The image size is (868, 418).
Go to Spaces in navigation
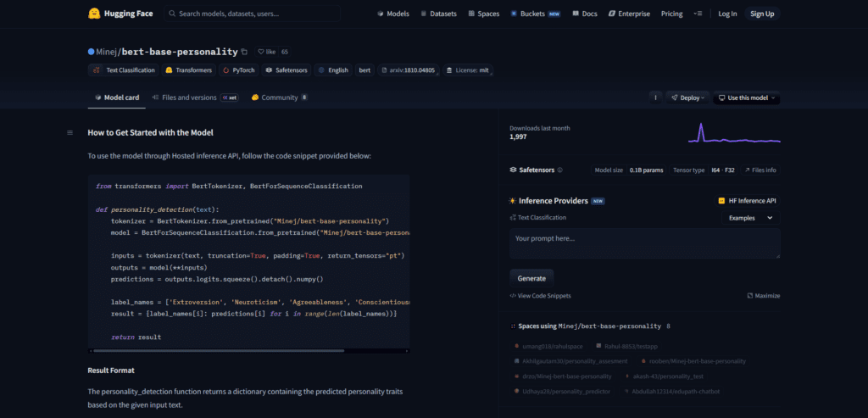tap(483, 14)
